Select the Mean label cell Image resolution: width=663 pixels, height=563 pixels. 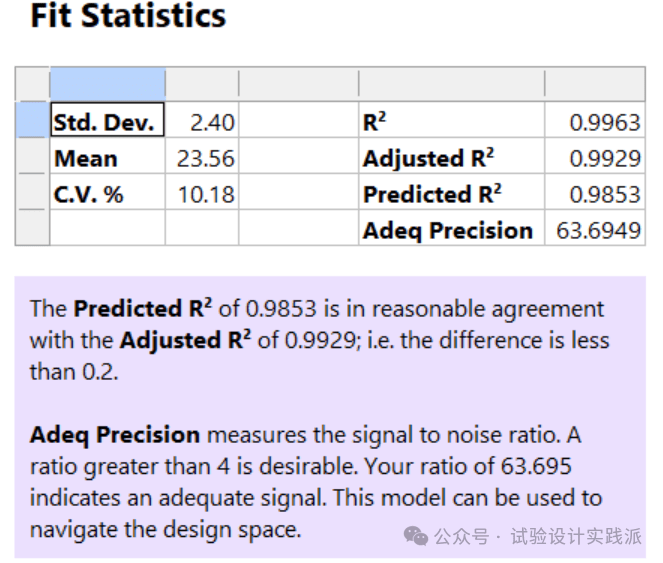pyautogui.click(x=107, y=156)
